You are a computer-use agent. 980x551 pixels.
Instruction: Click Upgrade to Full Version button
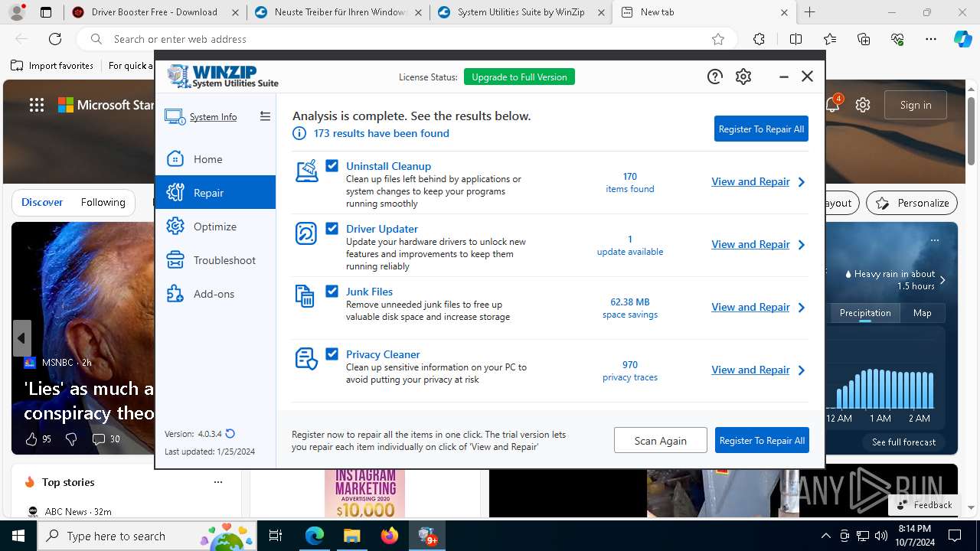point(519,77)
